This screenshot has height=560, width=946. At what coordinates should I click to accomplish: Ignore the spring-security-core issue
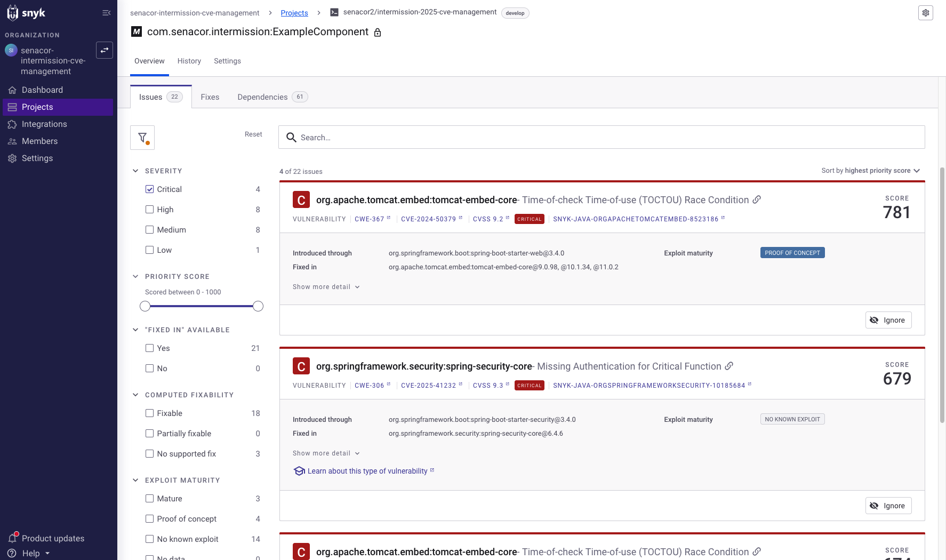click(888, 506)
